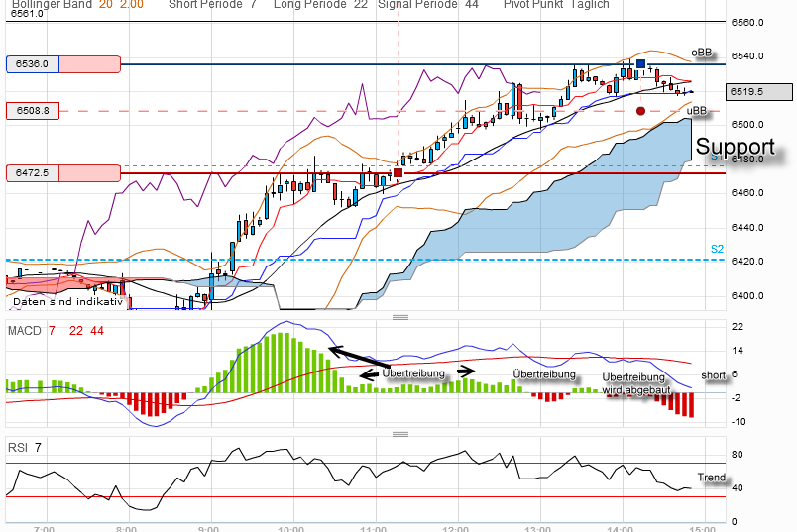Select the Übertreibung label between the two arrows
Screen dimensions: 797x532
pyautogui.click(x=413, y=373)
